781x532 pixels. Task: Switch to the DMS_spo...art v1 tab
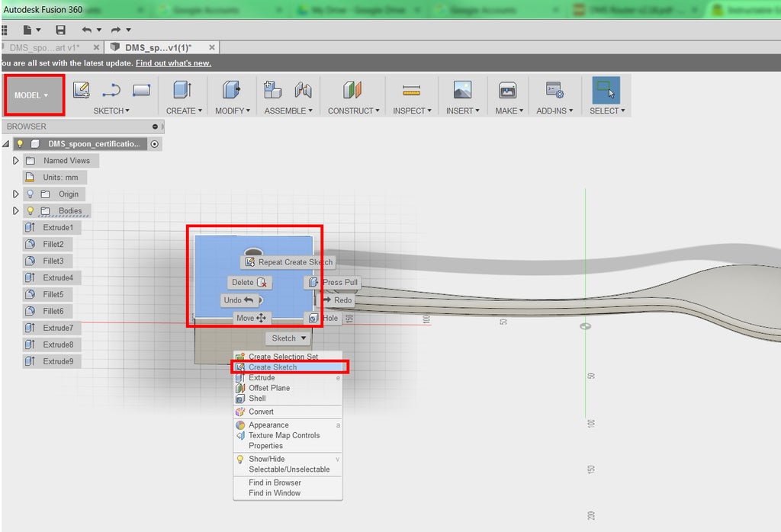(x=44, y=47)
